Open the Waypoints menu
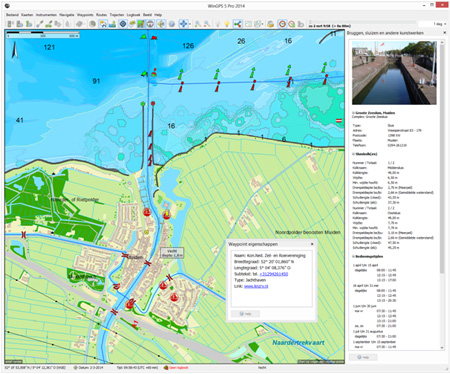 [x=85, y=15]
